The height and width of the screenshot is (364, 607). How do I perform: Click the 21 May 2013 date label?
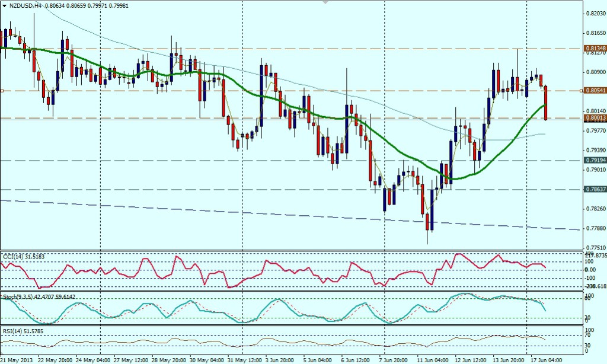click(18, 360)
